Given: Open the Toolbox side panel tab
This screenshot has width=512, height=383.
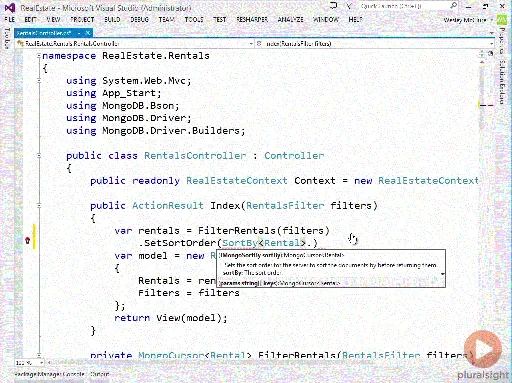Looking at the screenshot, I should [7, 39].
